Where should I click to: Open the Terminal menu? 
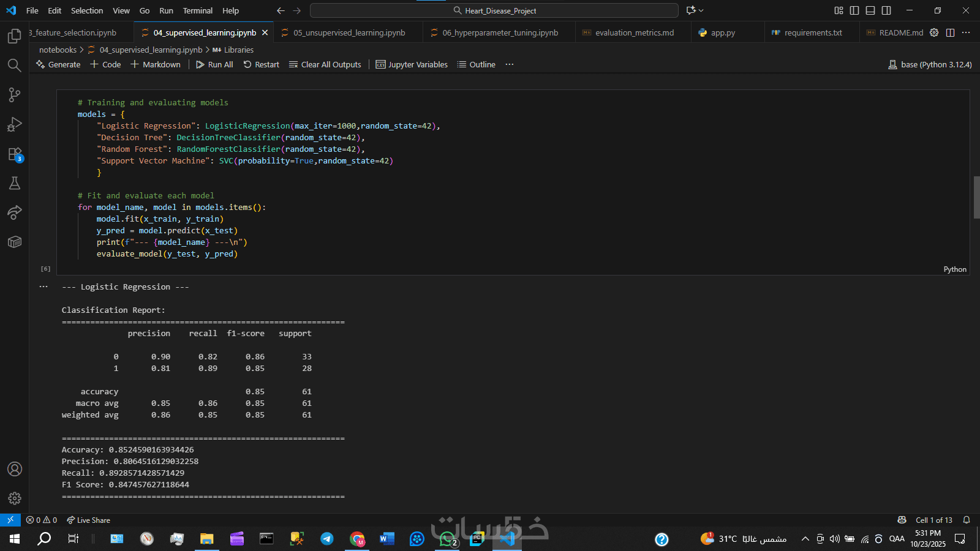pos(197,10)
